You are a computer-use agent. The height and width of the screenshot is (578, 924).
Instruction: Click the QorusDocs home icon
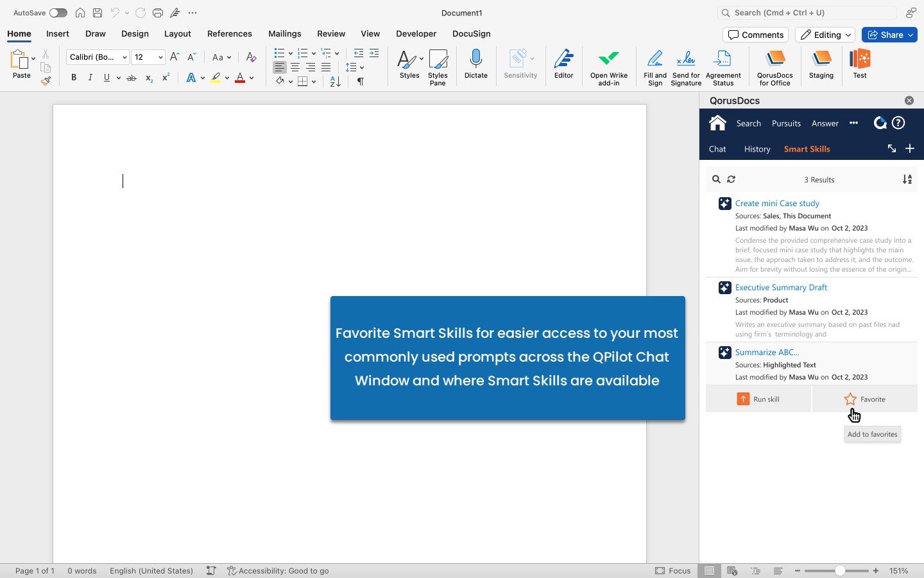pyautogui.click(x=717, y=122)
